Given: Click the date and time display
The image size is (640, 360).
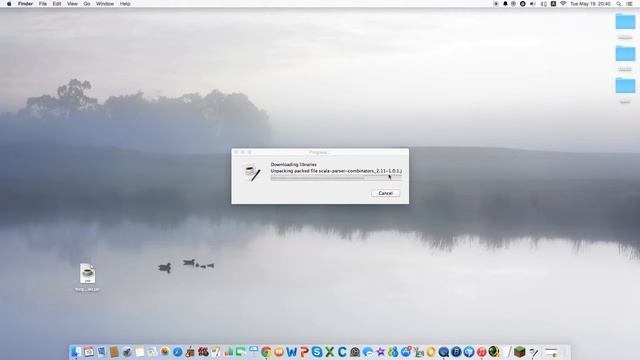Looking at the screenshot, I should coord(590,4).
